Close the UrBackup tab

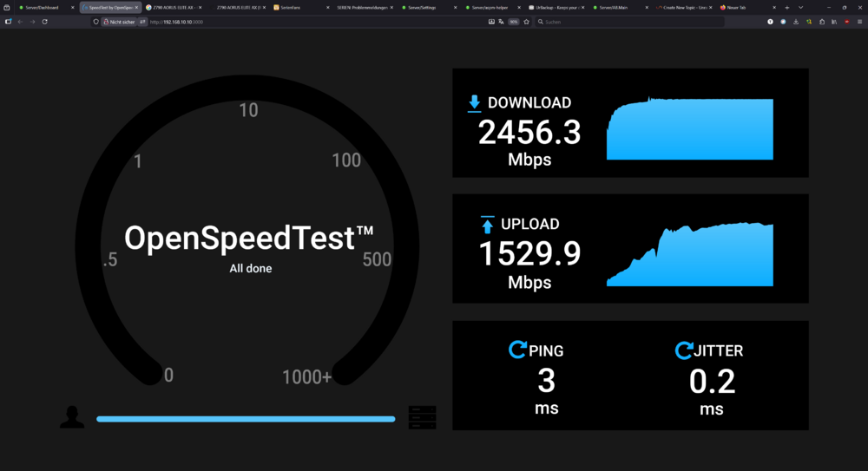coord(583,8)
